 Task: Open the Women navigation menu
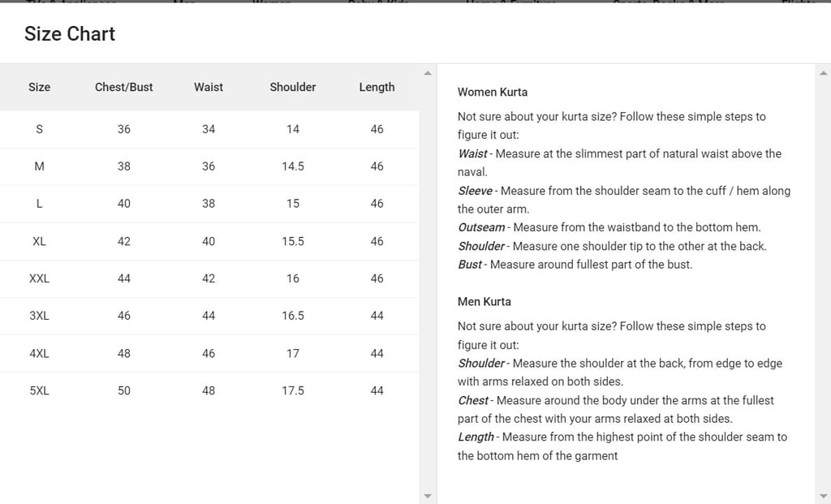(x=272, y=3)
